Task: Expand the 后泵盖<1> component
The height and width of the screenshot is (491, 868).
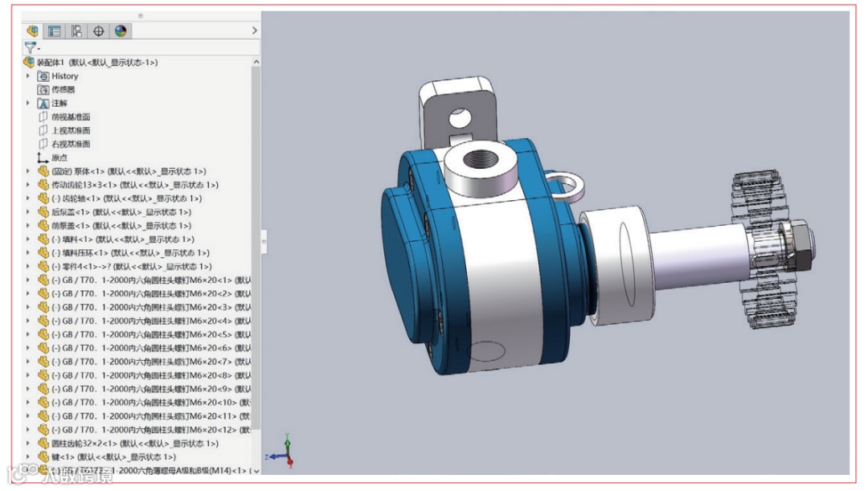Action: pyautogui.click(x=27, y=212)
